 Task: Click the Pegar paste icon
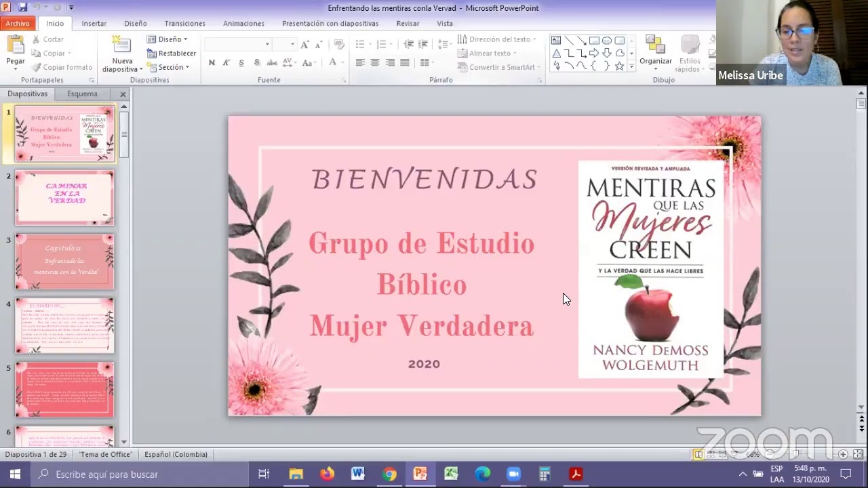pos(15,45)
